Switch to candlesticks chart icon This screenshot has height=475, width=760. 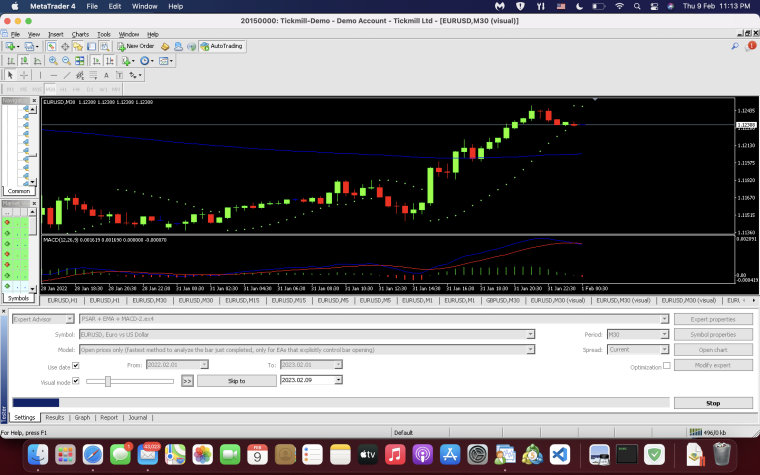(24, 61)
